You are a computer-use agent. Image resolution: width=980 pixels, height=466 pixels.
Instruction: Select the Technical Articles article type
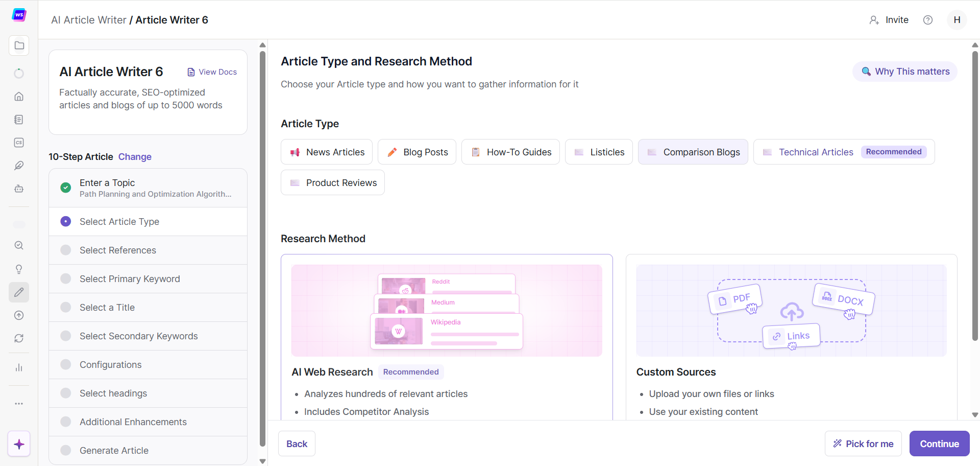click(x=817, y=152)
